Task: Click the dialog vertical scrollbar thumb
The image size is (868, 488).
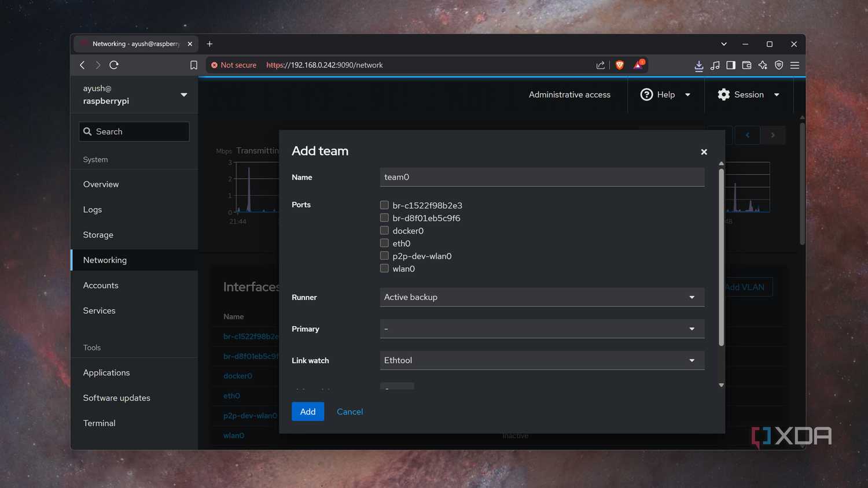Action: (721, 257)
